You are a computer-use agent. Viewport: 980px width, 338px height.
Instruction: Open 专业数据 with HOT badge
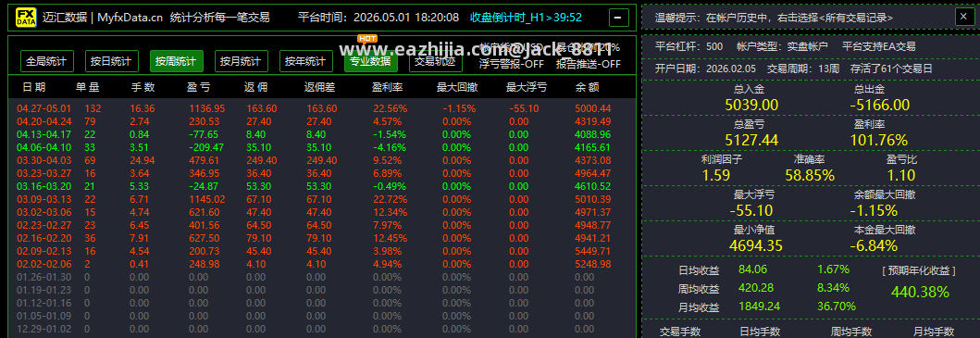(x=371, y=61)
